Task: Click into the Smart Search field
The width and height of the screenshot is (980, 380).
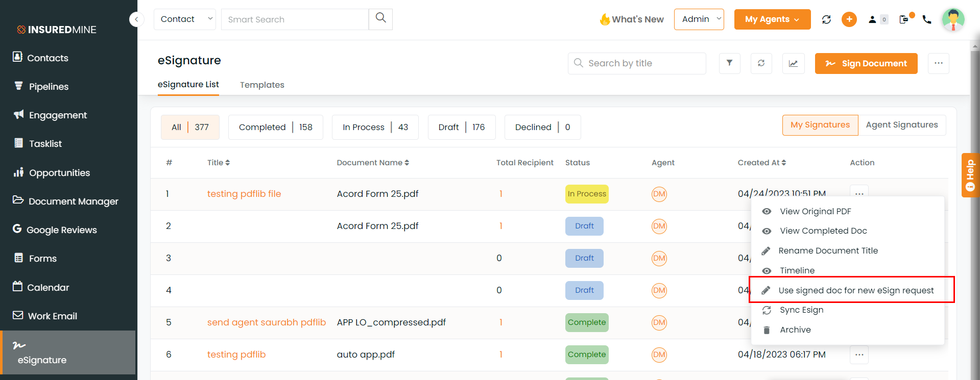Action: pos(295,19)
